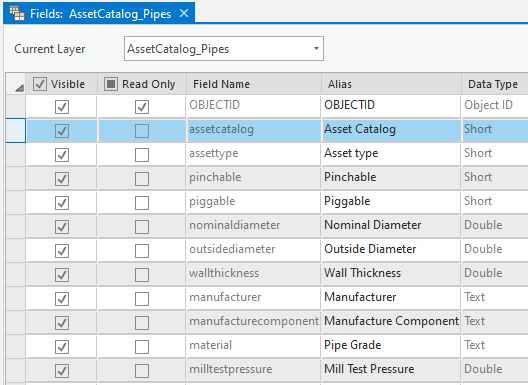Viewport: 528px width, 385px height.
Task: Enable Read Only for wallthickness field
Action: tap(142, 275)
